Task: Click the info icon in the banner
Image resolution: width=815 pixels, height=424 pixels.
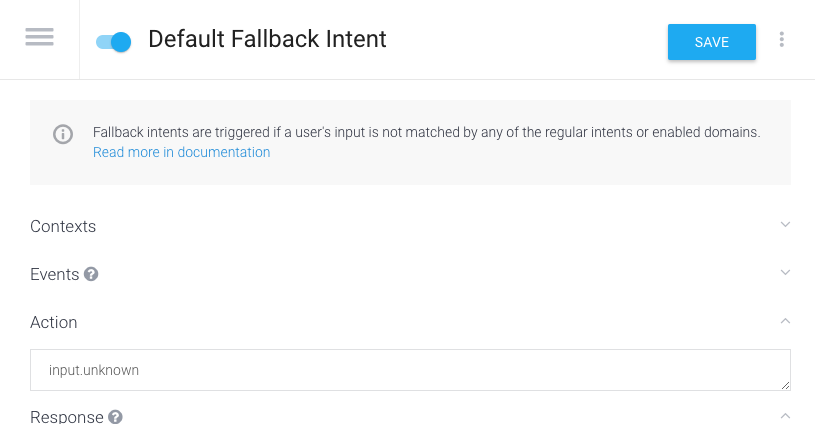Action: (63, 134)
